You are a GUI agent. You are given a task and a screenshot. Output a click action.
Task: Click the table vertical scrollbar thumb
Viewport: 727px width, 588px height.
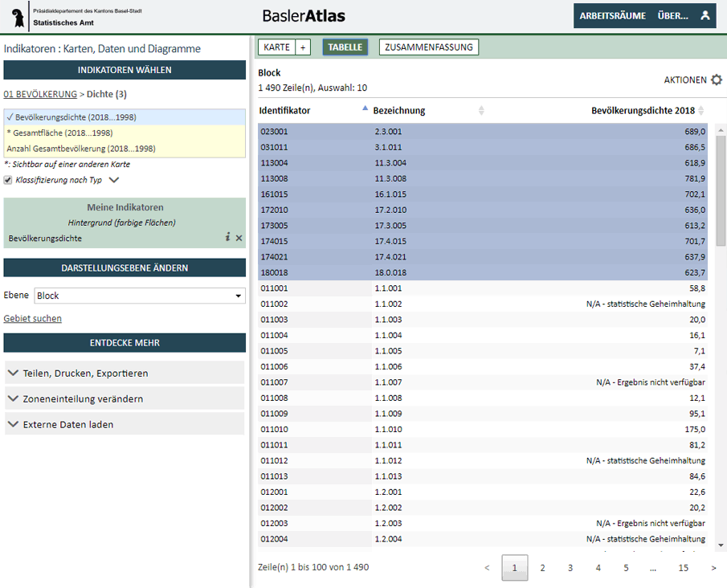721,190
